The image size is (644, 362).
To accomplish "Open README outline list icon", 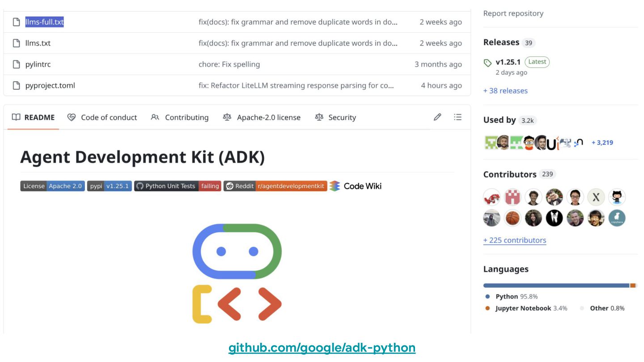I will tap(458, 117).
